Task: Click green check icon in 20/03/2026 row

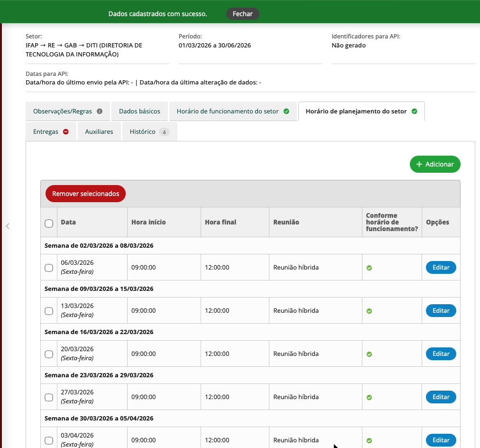Action: tap(369, 354)
